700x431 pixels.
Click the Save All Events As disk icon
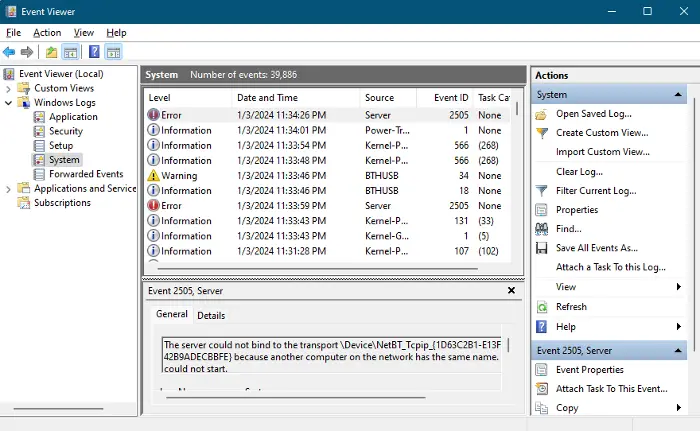click(541, 248)
